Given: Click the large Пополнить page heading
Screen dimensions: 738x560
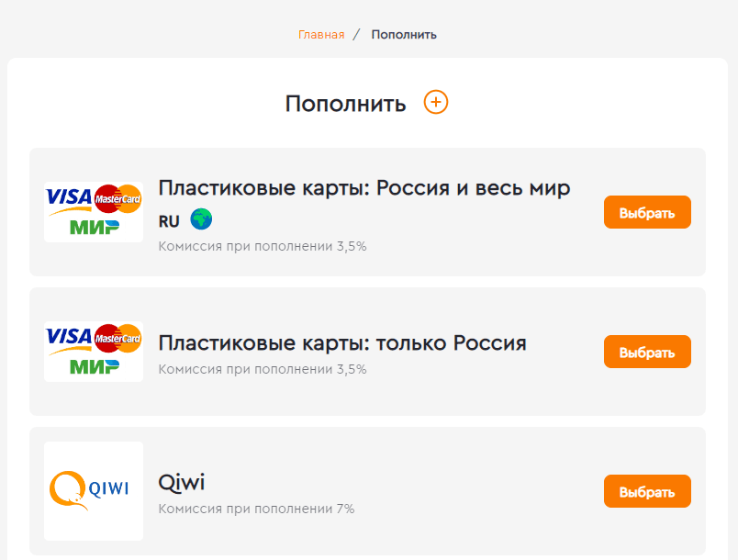Looking at the screenshot, I should click(345, 104).
